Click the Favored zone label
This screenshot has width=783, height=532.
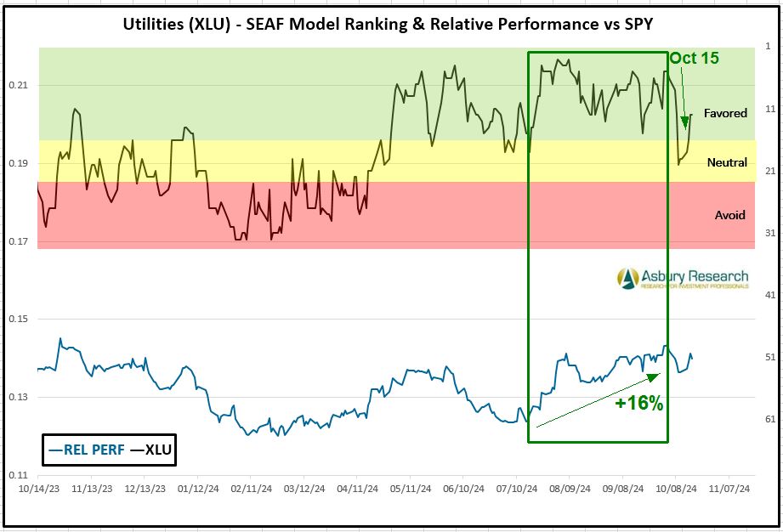[x=725, y=113]
